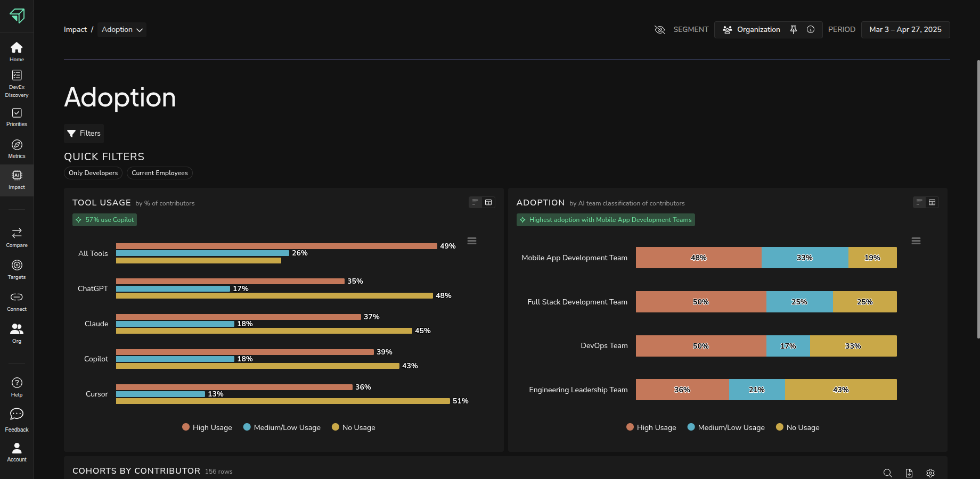
Task: Export cohorts table file icon
Action: [x=909, y=473]
